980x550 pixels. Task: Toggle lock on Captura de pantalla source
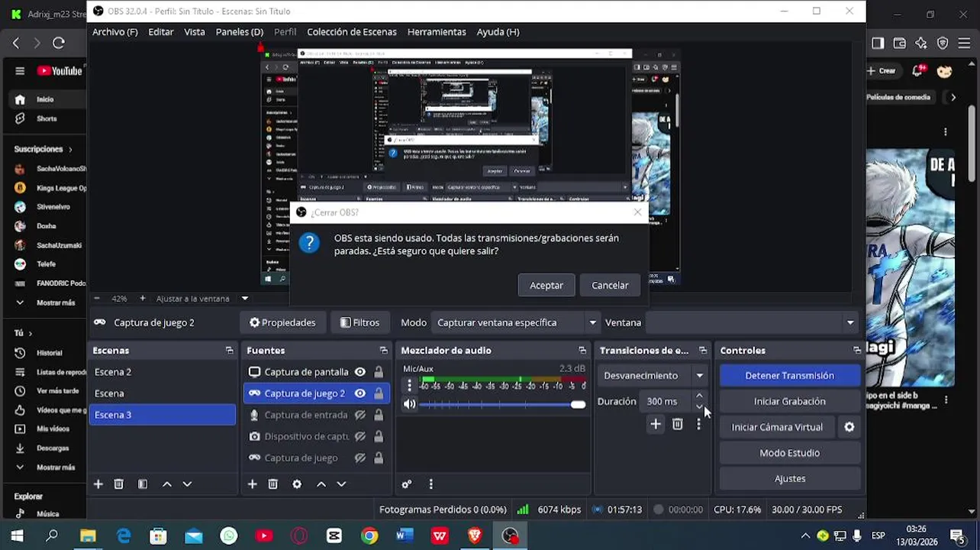pos(379,372)
